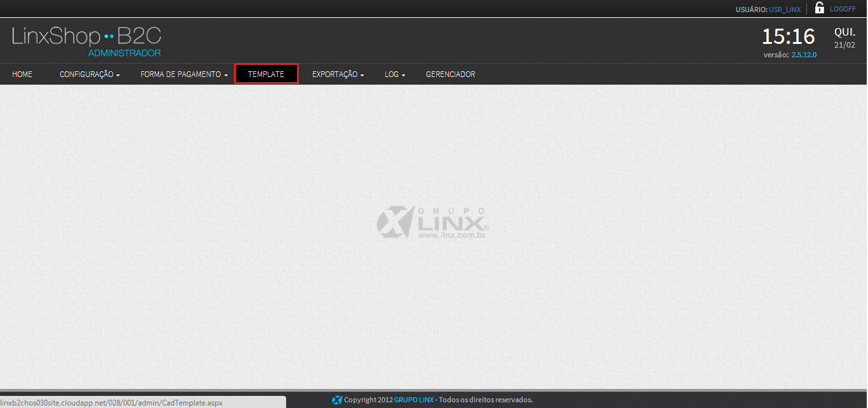The image size is (868, 408).
Task: Click the date text 21/02
Action: (844, 45)
